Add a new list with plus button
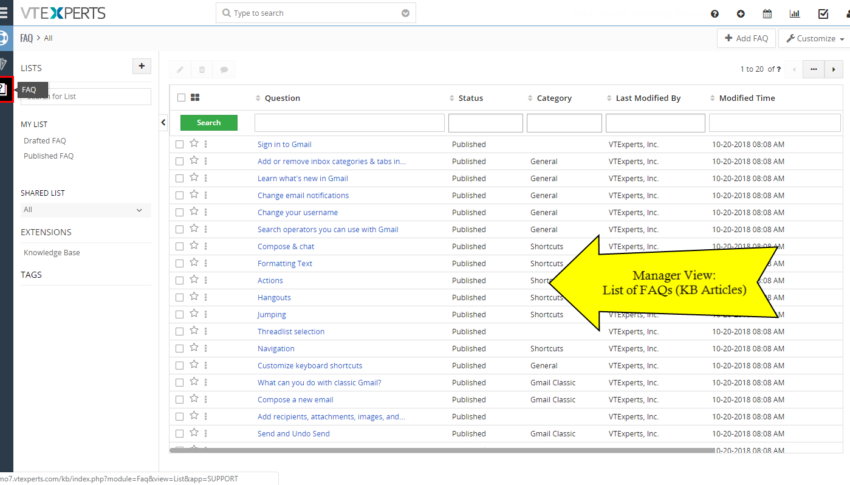850x485 pixels. coord(141,66)
